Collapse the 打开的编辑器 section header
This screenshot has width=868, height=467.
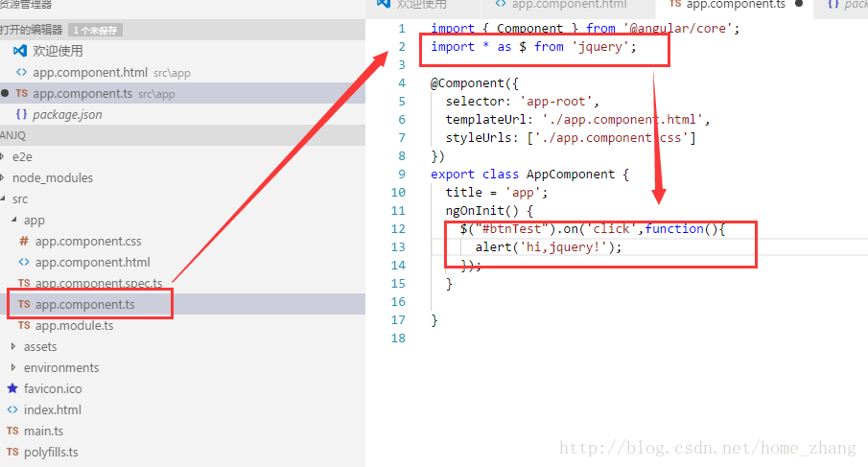point(32,30)
